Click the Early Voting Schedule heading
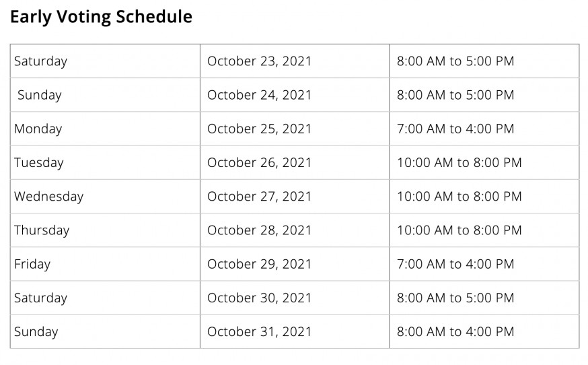 (101, 17)
